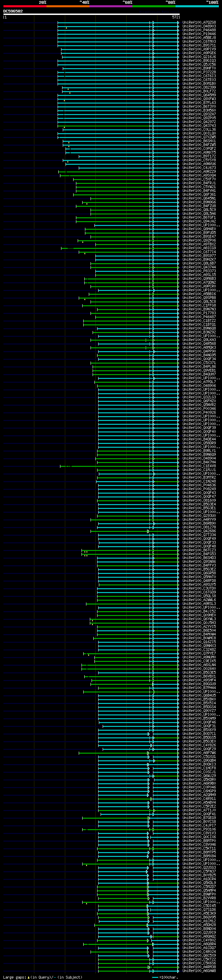Select the UniRef100_Q0QF40 row label
Image resolution: width=222 pixels, height=980 pixels.
click(x=199, y=432)
